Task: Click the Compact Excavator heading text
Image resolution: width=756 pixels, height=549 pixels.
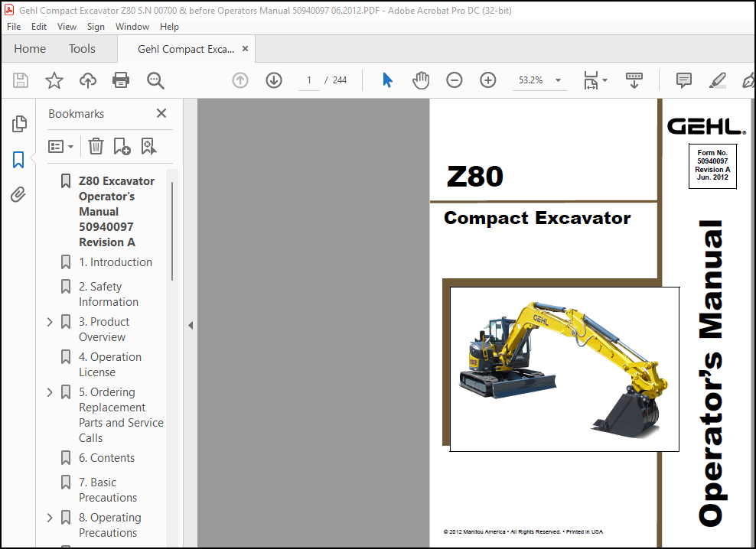Action: [537, 218]
